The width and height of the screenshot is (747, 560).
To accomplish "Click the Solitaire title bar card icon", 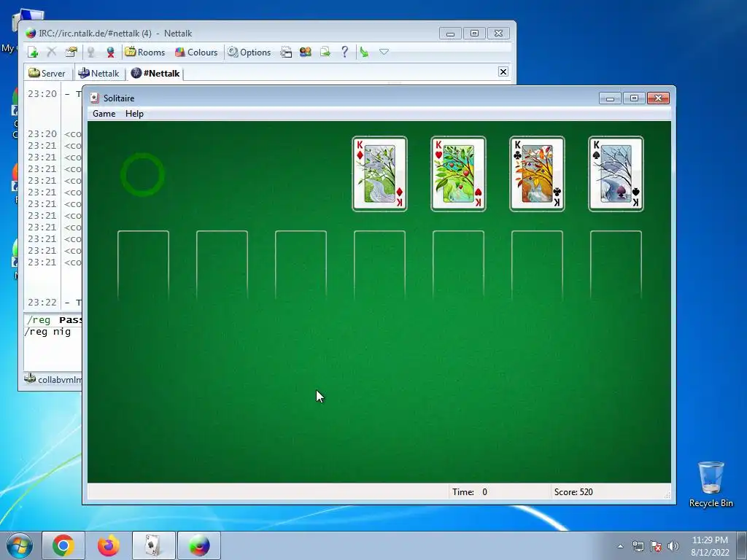I will pos(94,98).
